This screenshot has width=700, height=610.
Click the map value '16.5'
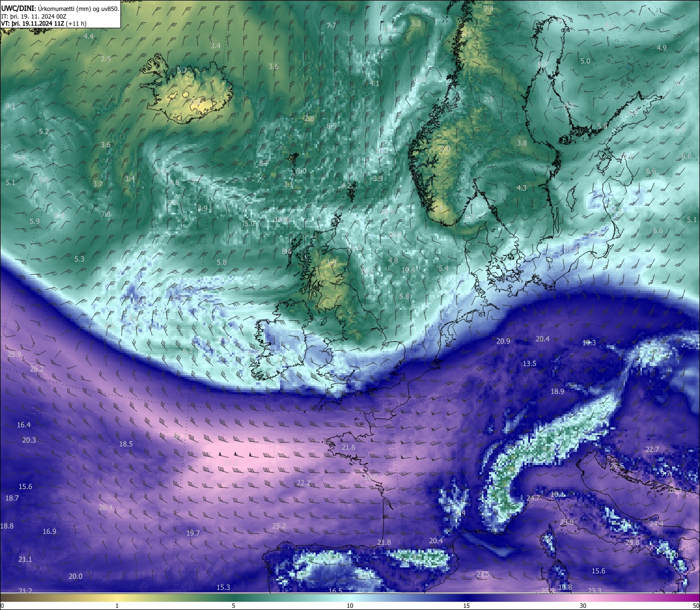click(x=335, y=591)
